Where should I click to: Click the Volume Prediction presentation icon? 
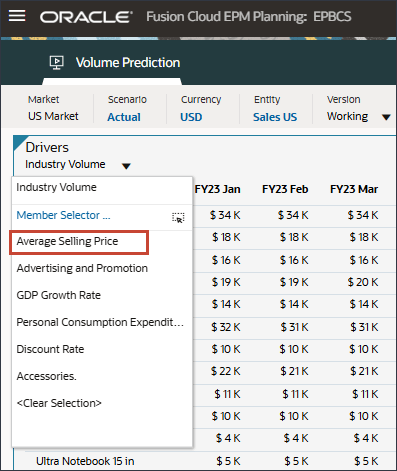click(x=57, y=62)
